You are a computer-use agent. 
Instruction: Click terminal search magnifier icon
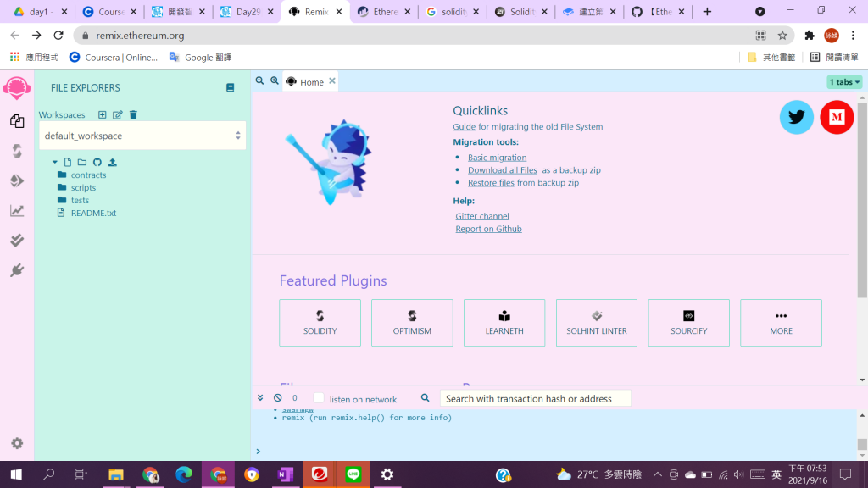pyautogui.click(x=426, y=398)
